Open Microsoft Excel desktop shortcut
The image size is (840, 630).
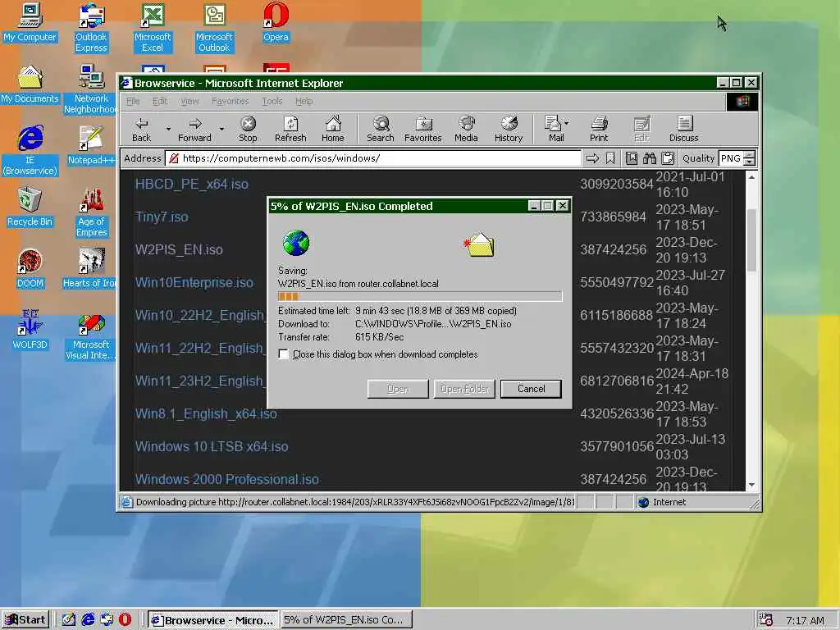pos(153,27)
